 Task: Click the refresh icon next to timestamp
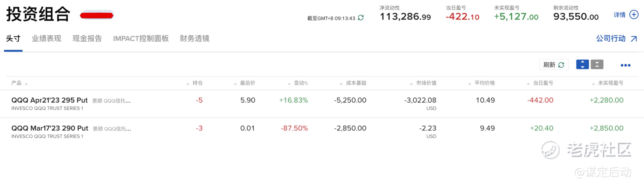click(x=361, y=18)
